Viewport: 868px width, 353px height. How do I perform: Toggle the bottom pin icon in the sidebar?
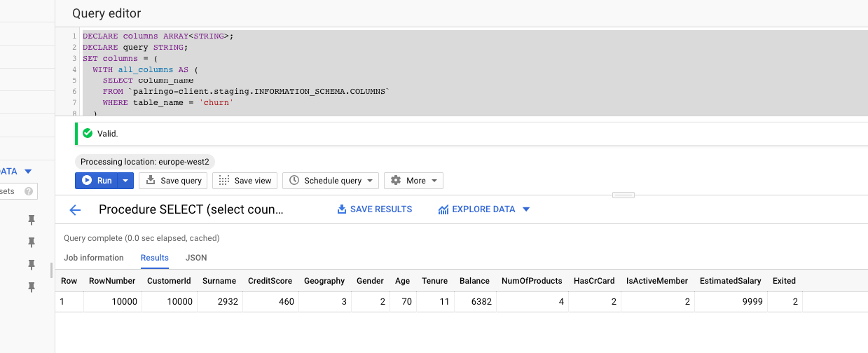31,287
